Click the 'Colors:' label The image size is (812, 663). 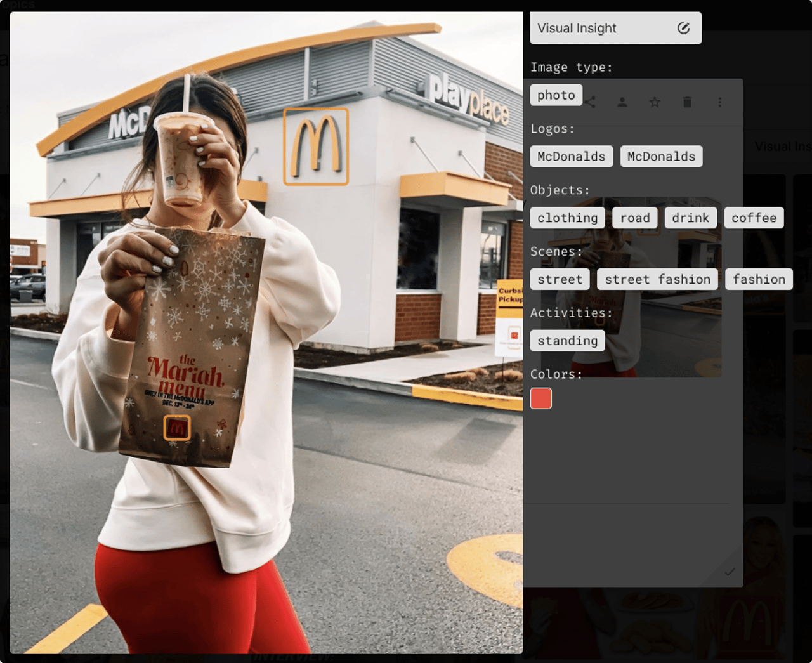(556, 374)
